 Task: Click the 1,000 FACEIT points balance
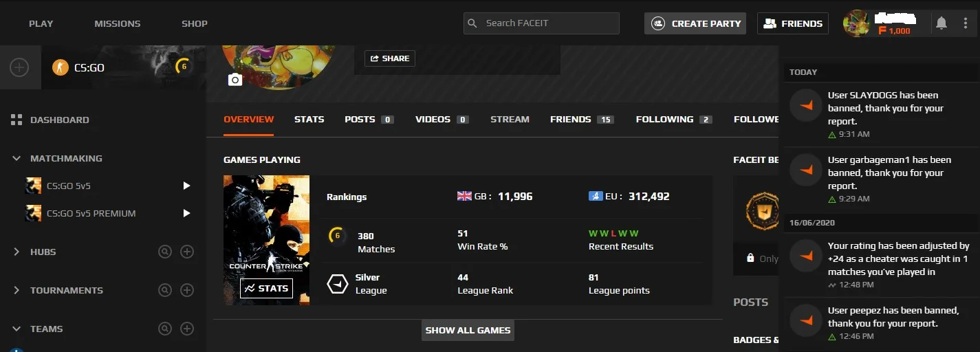[x=895, y=31]
